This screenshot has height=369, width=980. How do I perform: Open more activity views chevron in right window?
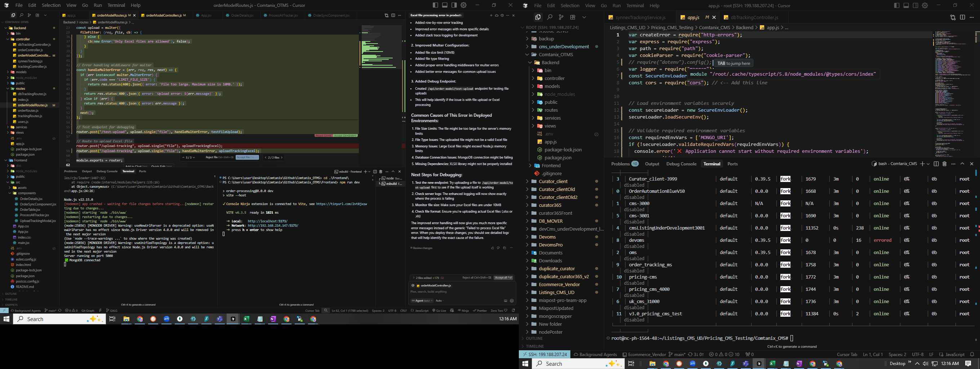(584, 17)
